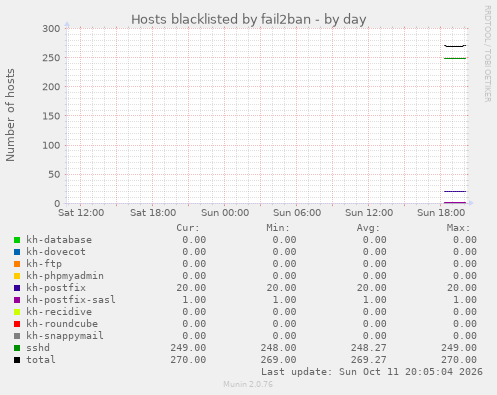Click the '50' y-axis label
This screenshot has width=497, height=395.
tap(54, 174)
